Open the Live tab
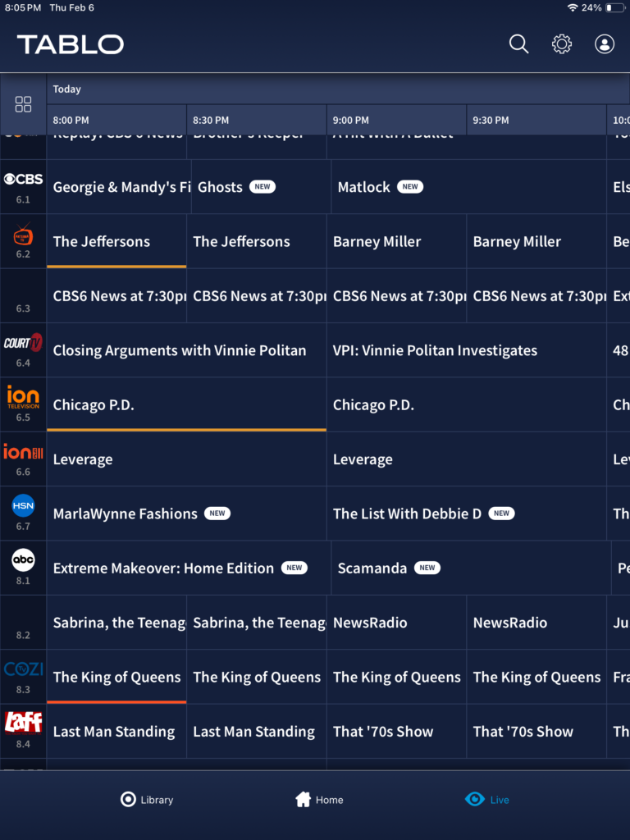 point(486,800)
